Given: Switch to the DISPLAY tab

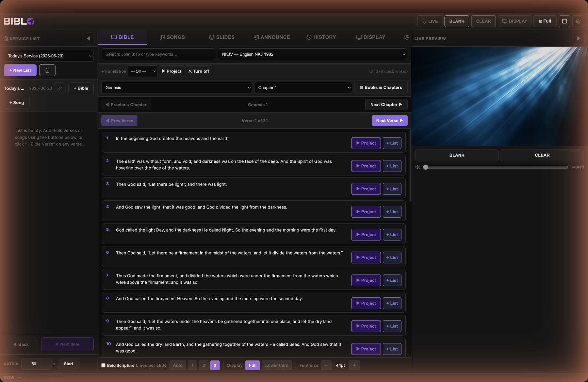Looking at the screenshot, I should tap(371, 37).
